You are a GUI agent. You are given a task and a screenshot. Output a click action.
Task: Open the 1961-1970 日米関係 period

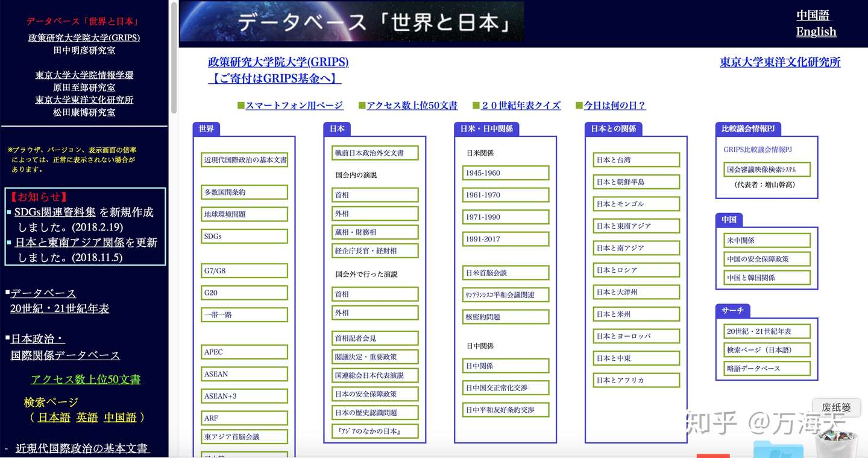click(x=506, y=195)
